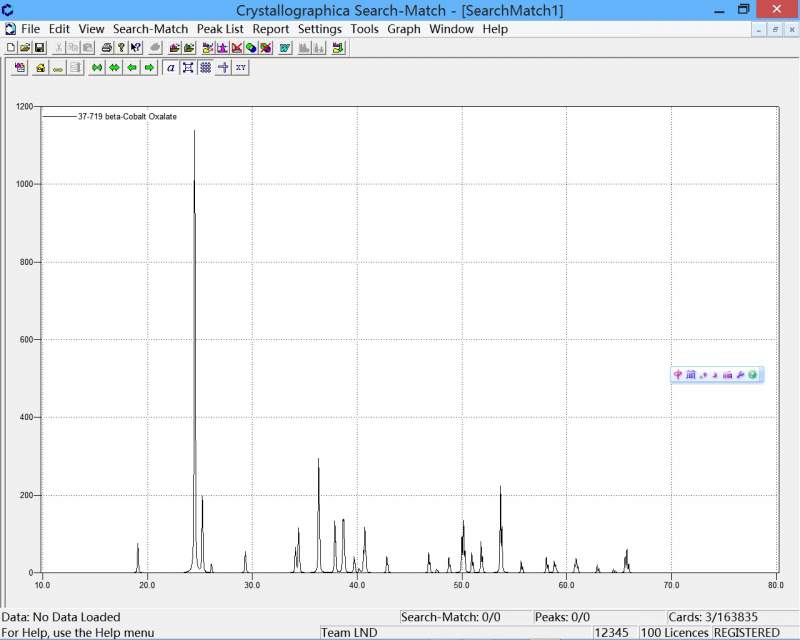
Task: Click the green outward double-arrow icon
Action: [114, 67]
